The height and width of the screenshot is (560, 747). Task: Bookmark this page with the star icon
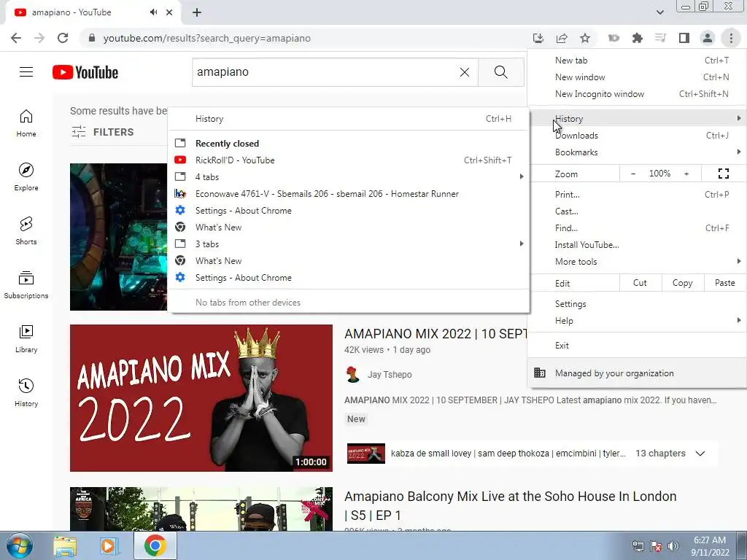585,38
